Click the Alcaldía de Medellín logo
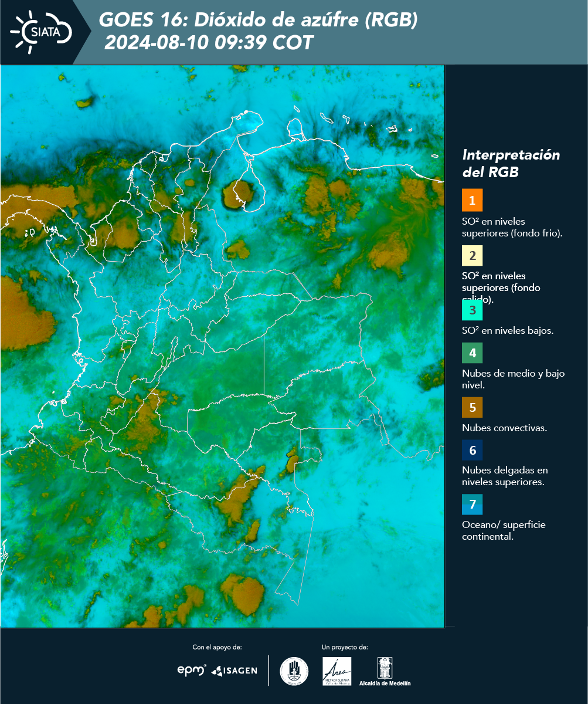Screen dimensions: 588x704 pos(385,671)
